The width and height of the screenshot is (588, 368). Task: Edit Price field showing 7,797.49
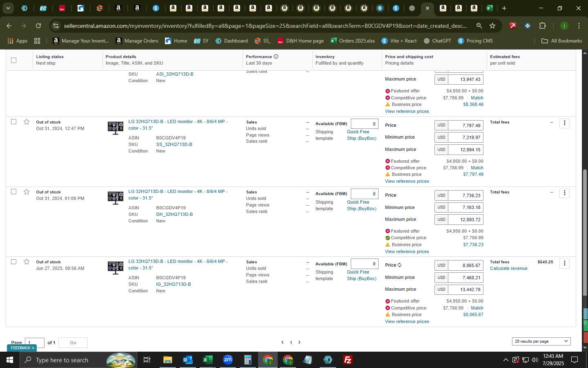coord(465,126)
